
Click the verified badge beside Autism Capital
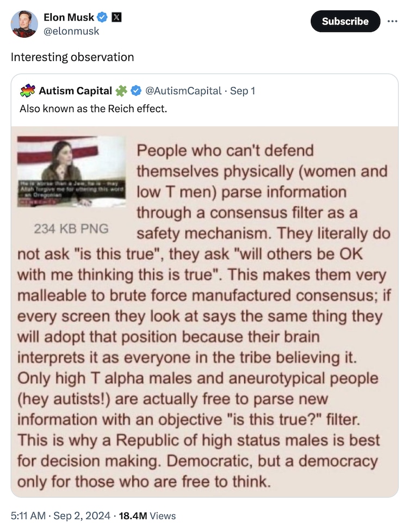[x=135, y=90]
